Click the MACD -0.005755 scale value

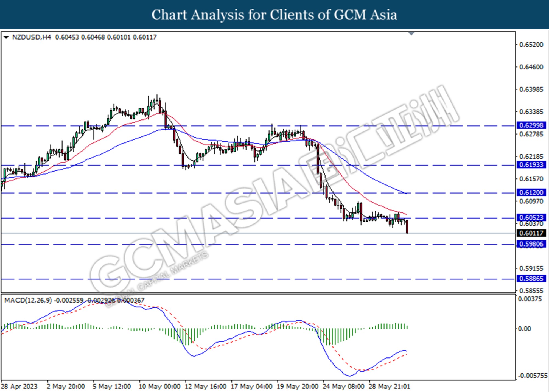[x=533, y=376]
